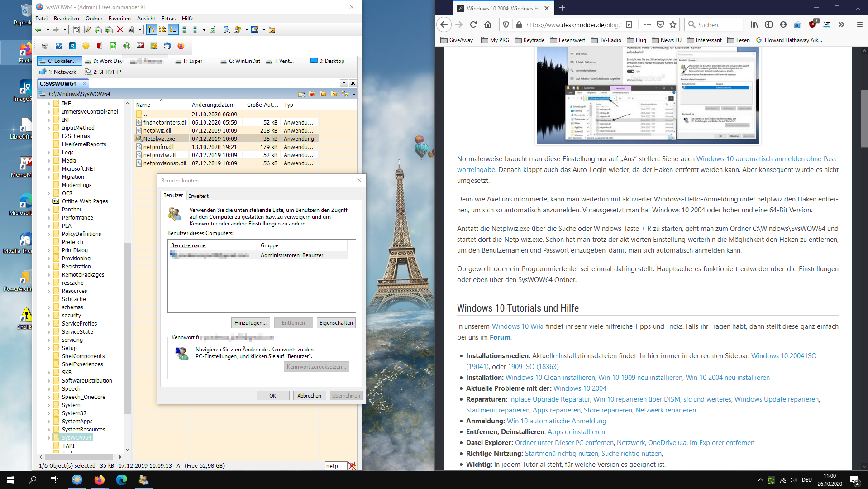Click the Eigenschaften button
The image size is (868, 489).
pyautogui.click(x=336, y=323)
